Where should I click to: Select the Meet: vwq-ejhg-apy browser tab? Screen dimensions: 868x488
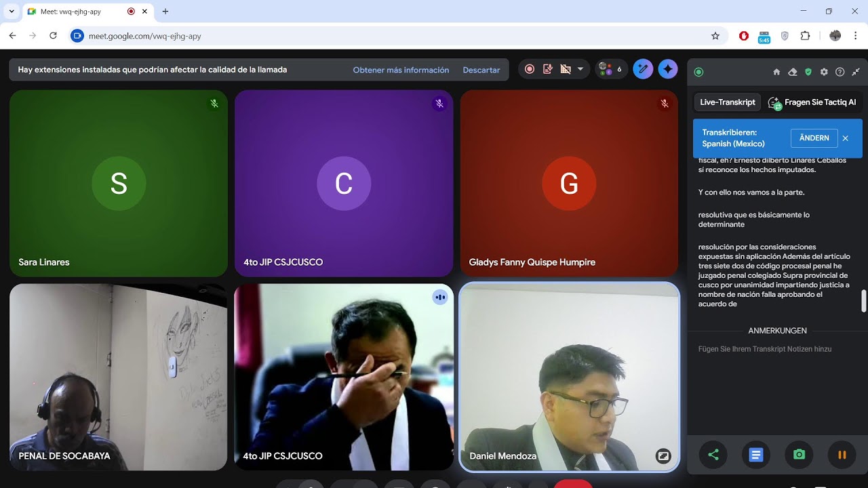[87, 12]
